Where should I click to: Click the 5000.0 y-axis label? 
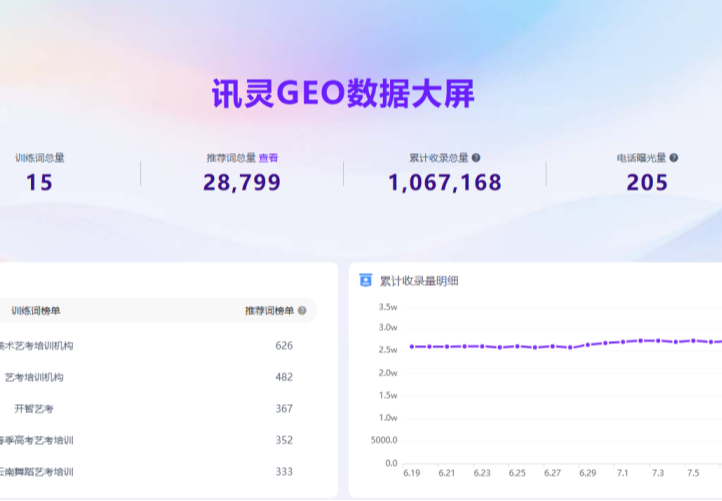[384, 440]
